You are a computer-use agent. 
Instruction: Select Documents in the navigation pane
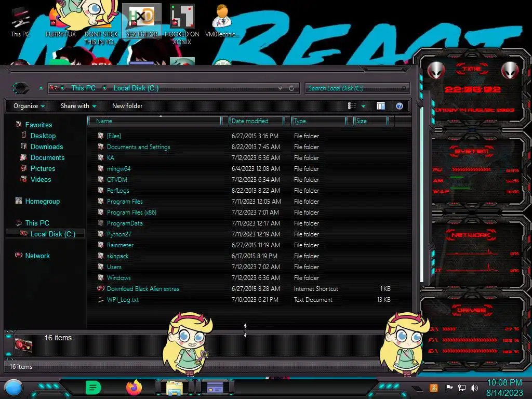[47, 157]
